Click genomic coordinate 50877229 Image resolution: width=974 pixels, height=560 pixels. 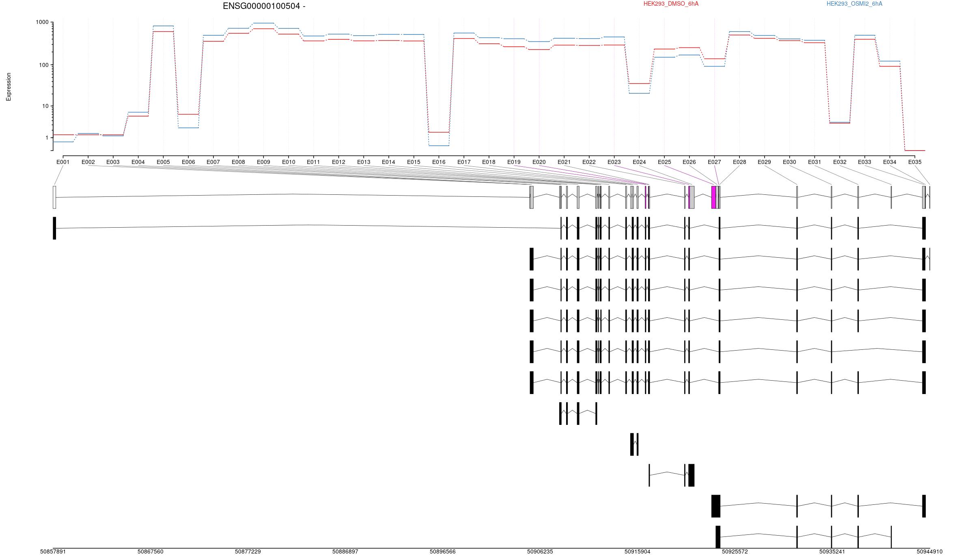tap(248, 552)
